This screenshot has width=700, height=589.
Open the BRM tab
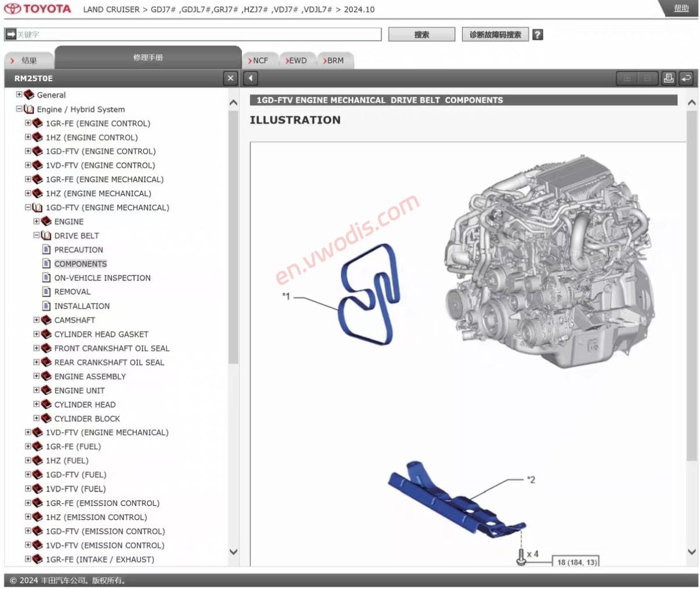[x=334, y=60]
